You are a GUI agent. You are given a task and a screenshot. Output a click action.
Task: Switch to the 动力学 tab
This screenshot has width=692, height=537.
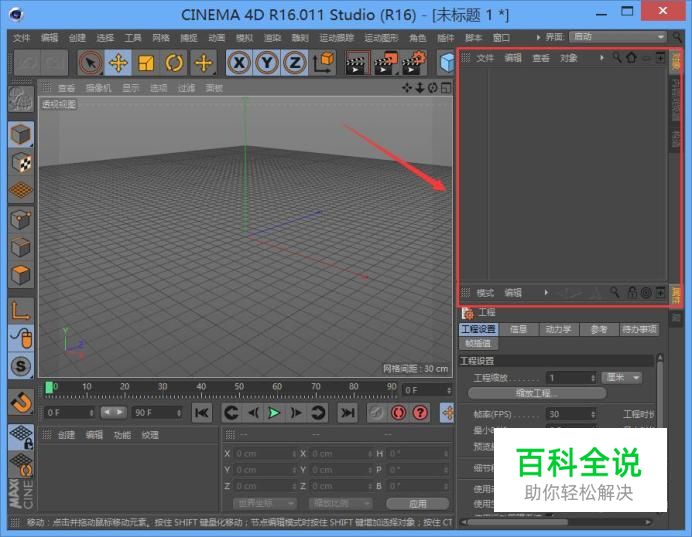(558, 329)
